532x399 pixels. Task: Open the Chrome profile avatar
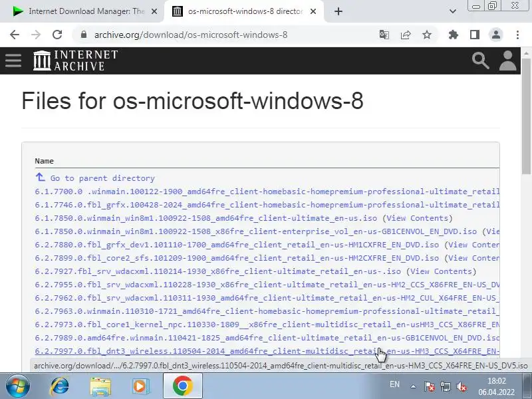(x=495, y=35)
